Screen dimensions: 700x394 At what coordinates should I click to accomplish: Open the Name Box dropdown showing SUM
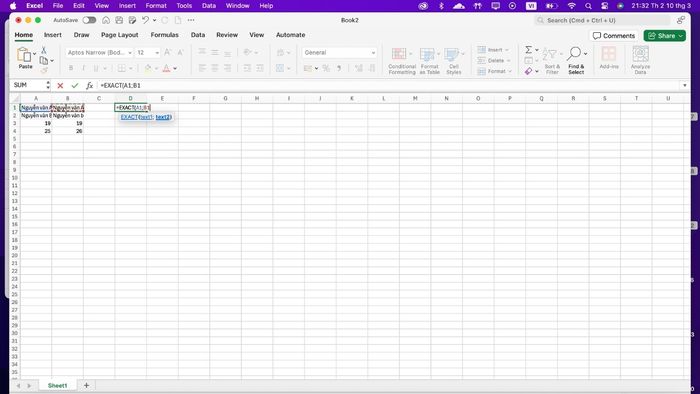point(48,85)
